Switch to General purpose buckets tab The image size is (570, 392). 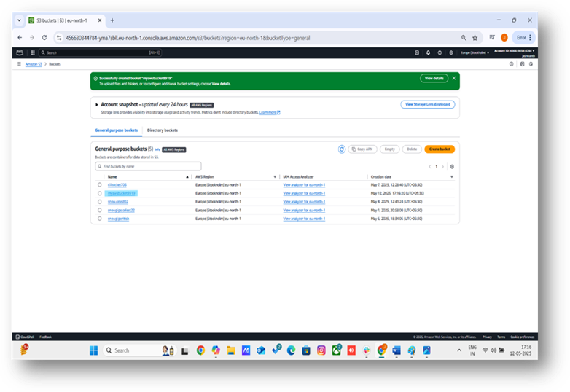(117, 130)
